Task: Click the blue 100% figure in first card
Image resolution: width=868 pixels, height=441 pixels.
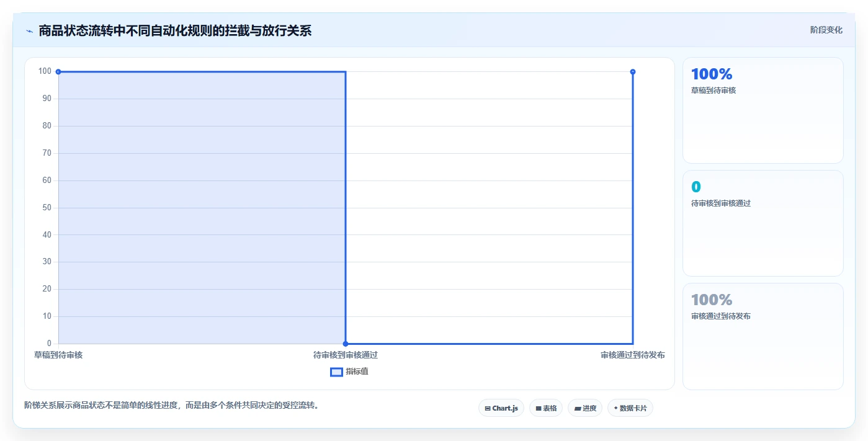Action: pos(712,74)
